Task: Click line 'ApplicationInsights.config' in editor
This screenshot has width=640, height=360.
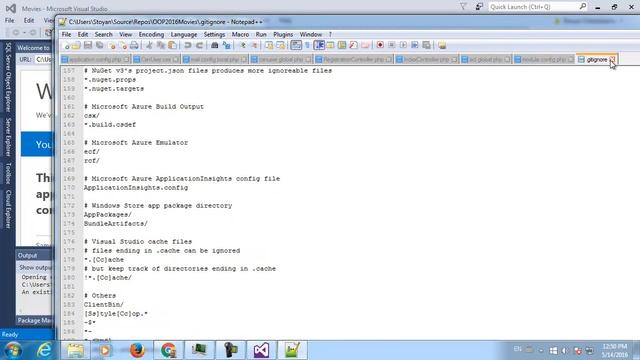Action: click(x=136, y=188)
